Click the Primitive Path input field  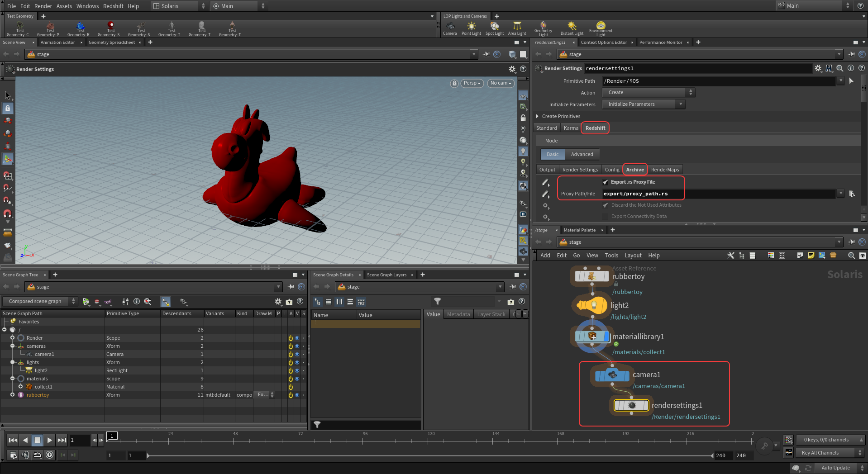(x=719, y=81)
